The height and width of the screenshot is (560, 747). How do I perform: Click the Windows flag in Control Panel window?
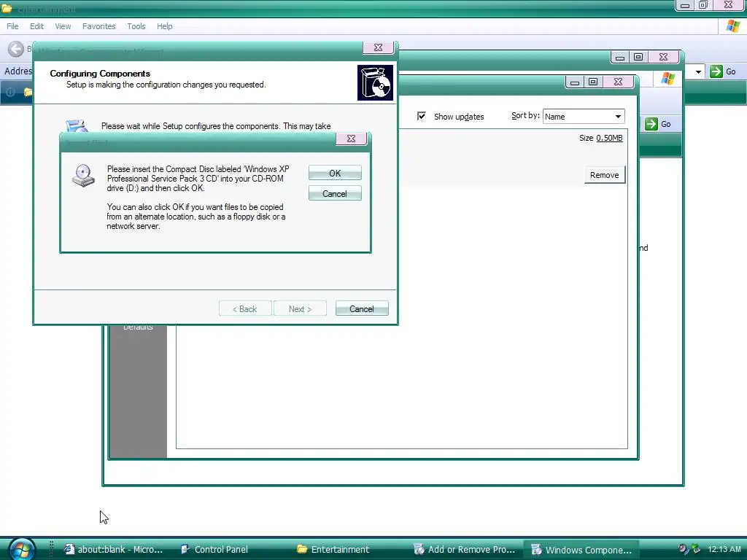click(x=668, y=79)
